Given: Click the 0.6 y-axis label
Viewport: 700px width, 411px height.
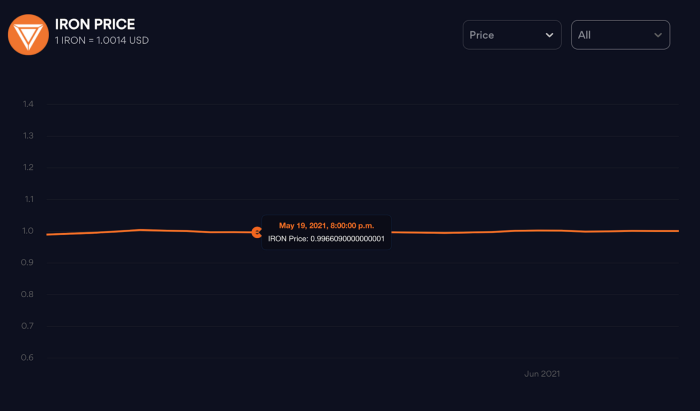Looking at the screenshot, I should 28,357.
